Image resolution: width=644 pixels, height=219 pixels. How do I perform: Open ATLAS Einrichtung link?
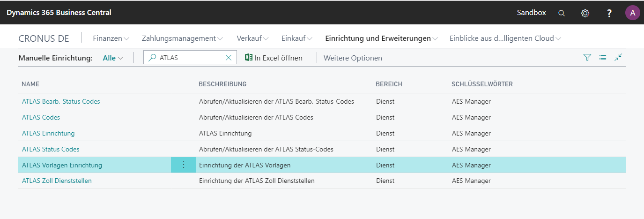(x=48, y=133)
